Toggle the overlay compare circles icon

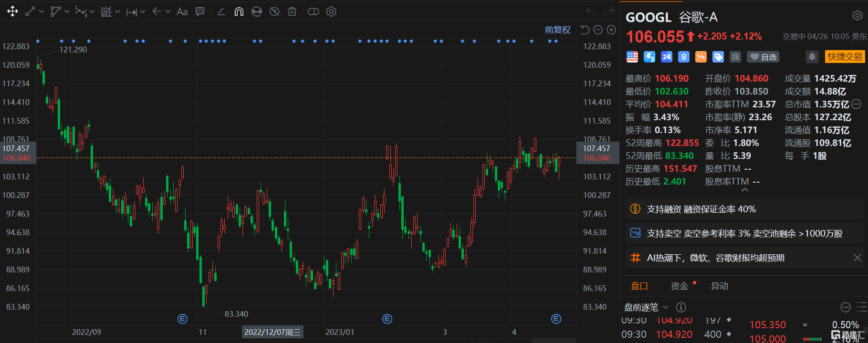314,11
